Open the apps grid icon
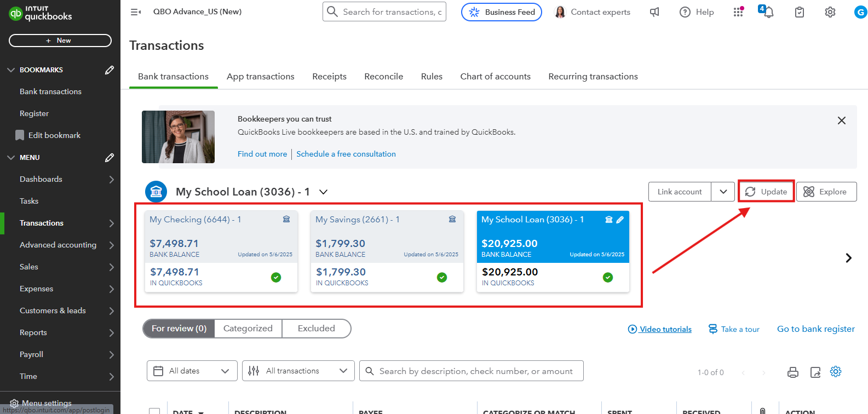 pos(738,12)
